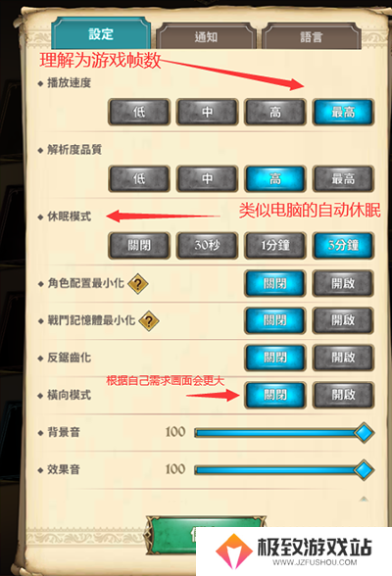This screenshot has width=392, height=576.
Task: Set 休眠模式 to 5分鐘
Action: pyautogui.click(x=343, y=245)
